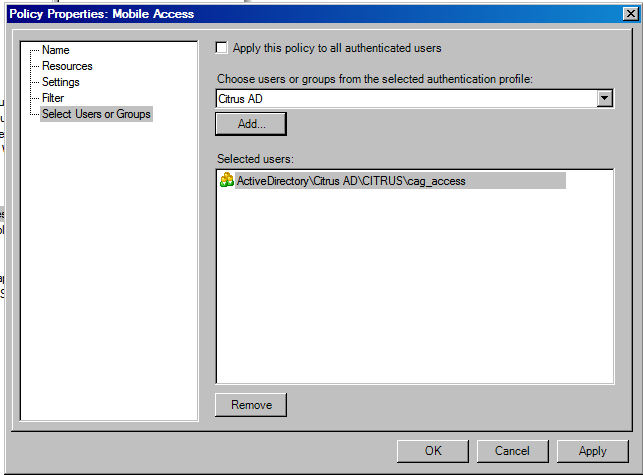Select the Filter tree item
Viewport: 643px width, 475px height.
click(53, 98)
